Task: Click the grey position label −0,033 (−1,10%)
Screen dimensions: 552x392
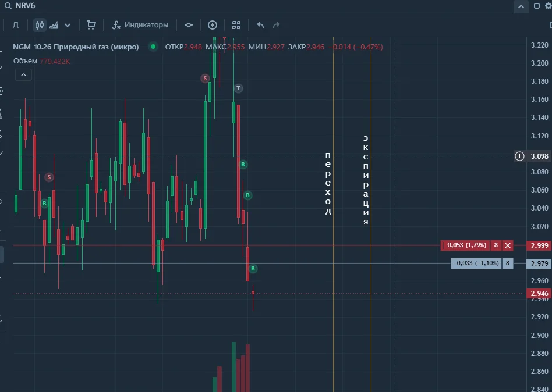Action: pos(476,263)
